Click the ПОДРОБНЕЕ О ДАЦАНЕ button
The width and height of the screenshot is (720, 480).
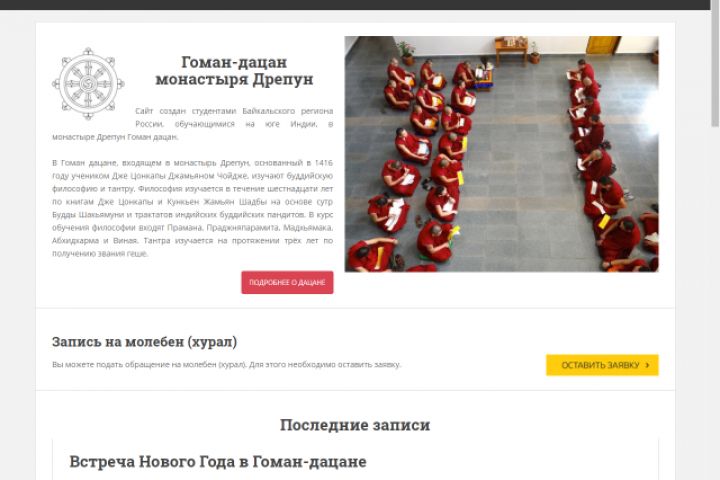coord(287,282)
